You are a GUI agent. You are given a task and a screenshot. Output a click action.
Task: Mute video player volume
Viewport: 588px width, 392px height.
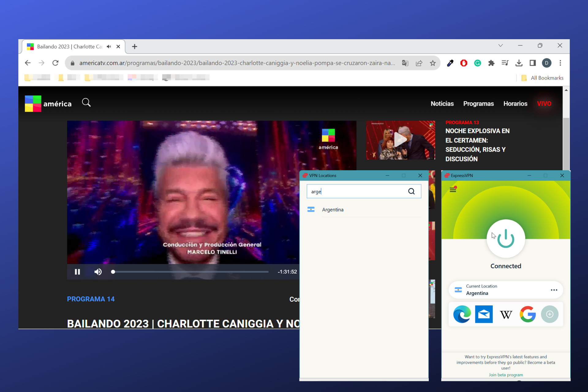coord(98,272)
